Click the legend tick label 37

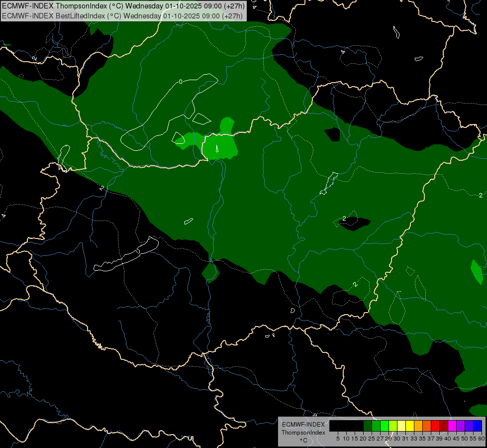tap(431, 439)
